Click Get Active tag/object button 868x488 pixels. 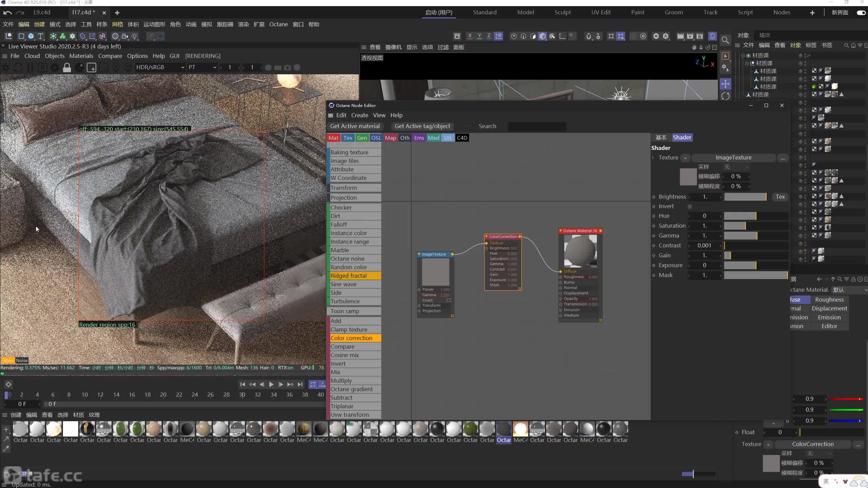click(x=422, y=126)
